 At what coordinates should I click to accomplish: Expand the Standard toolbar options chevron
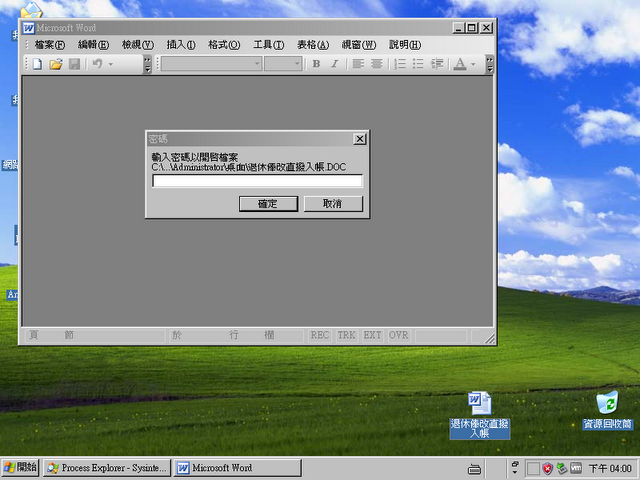[147, 64]
